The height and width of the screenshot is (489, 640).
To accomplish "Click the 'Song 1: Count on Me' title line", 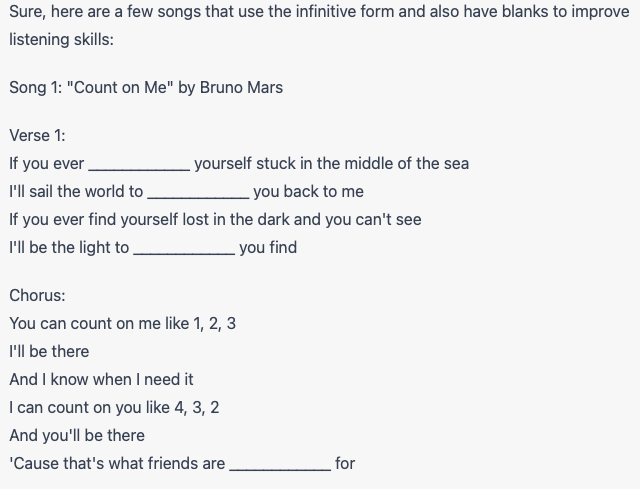I will click(x=146, y=87).
